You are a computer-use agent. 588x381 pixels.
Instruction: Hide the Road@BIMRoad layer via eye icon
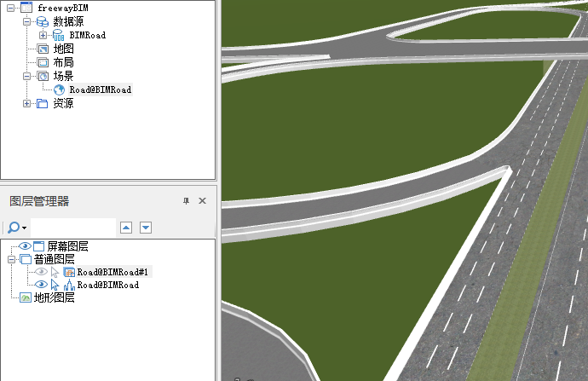[x=41, y=285]
